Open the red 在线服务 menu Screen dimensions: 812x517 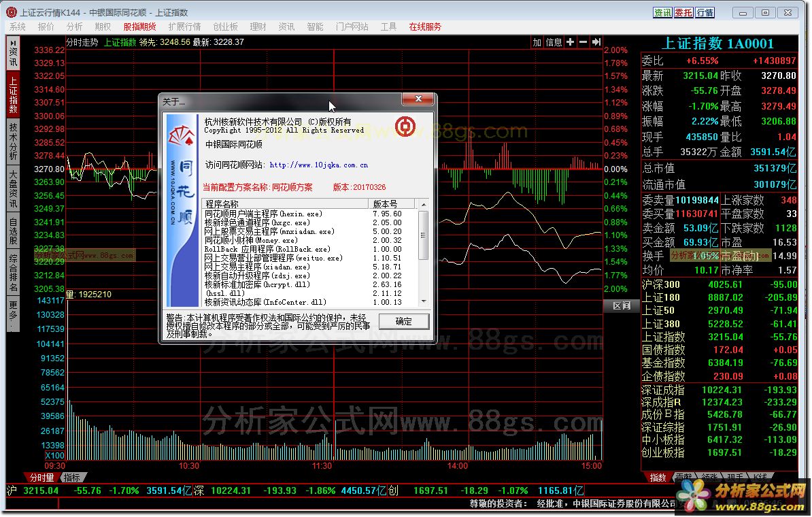point(425,27)
